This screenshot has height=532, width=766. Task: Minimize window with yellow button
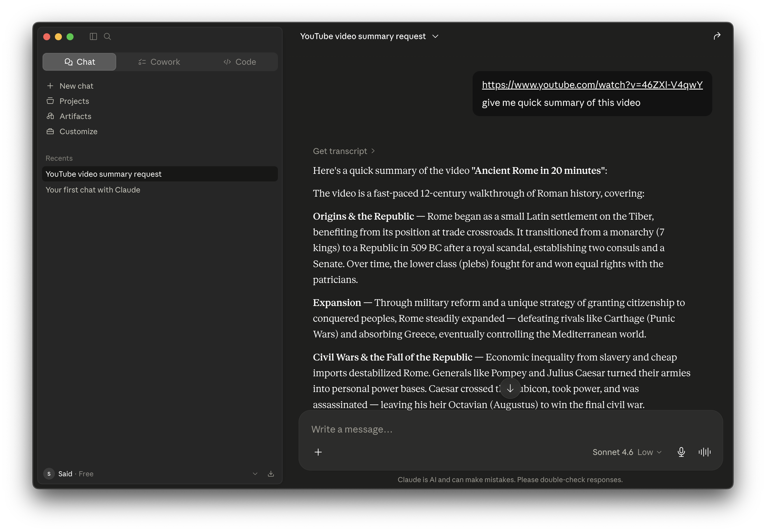(58, 37)
